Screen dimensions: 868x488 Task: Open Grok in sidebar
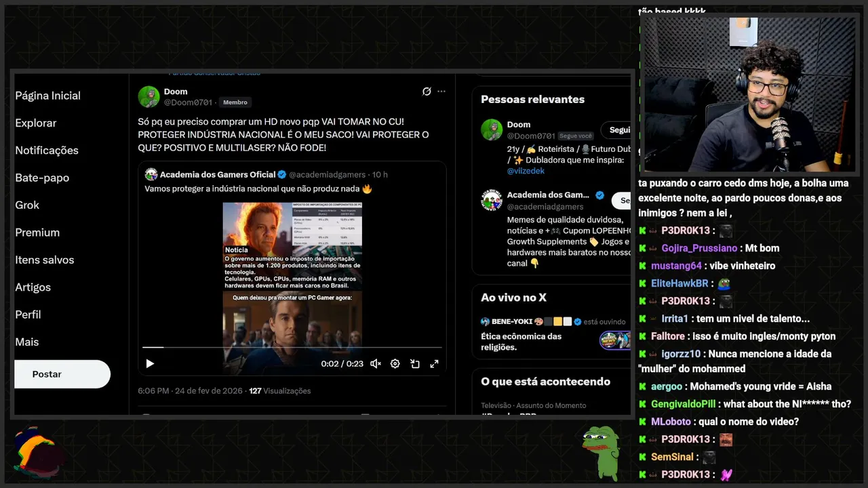pos(27,205)
